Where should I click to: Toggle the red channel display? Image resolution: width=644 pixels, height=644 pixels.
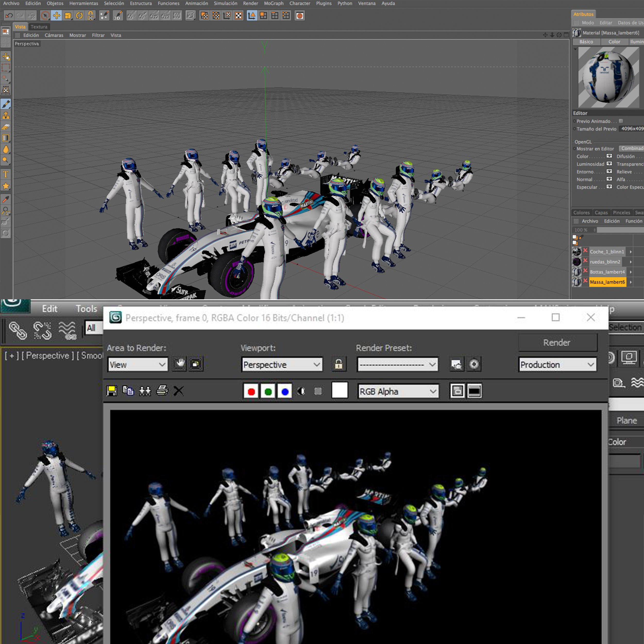pyautogui.click(x=251, y=391)
